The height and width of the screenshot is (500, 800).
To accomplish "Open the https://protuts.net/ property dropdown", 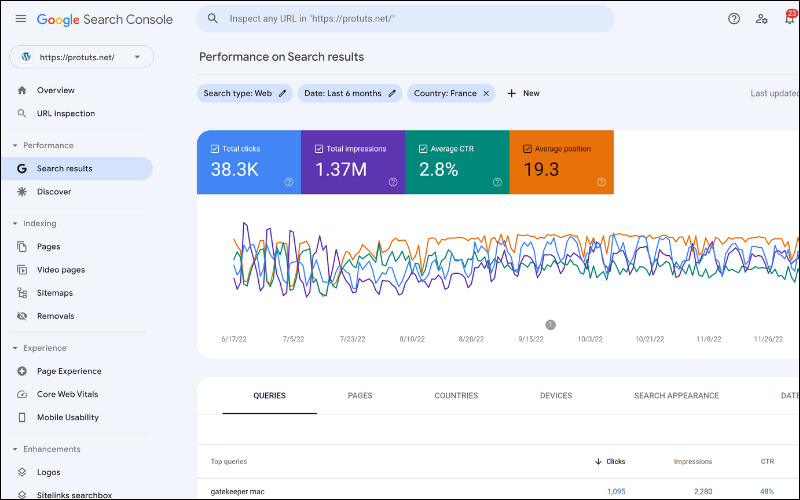I will click(82, 57).
